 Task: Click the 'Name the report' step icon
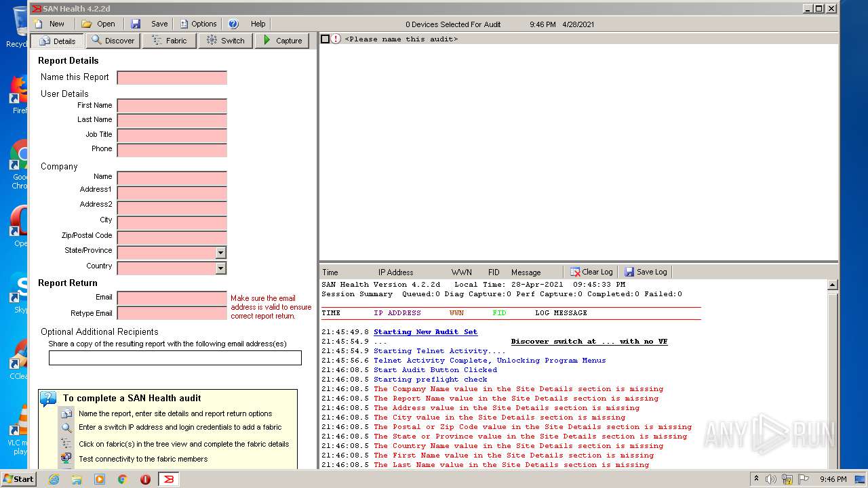tap(66, 413)
